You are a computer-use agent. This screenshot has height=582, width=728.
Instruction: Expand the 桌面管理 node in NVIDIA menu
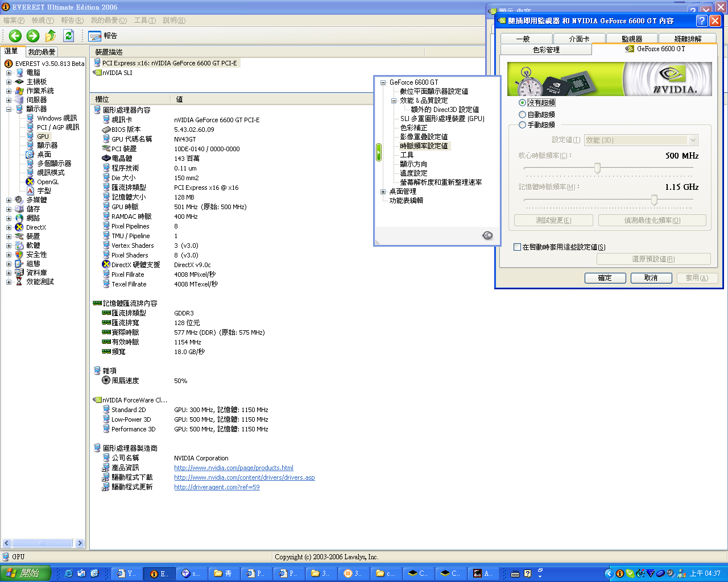[x=383, y=192]
